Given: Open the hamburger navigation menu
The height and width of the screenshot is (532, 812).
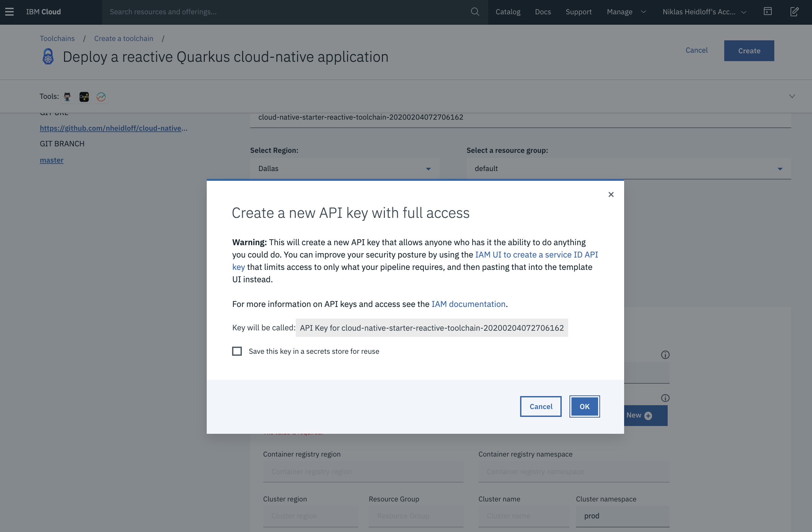Looking at the screenshot, I should tap(9, 12).
